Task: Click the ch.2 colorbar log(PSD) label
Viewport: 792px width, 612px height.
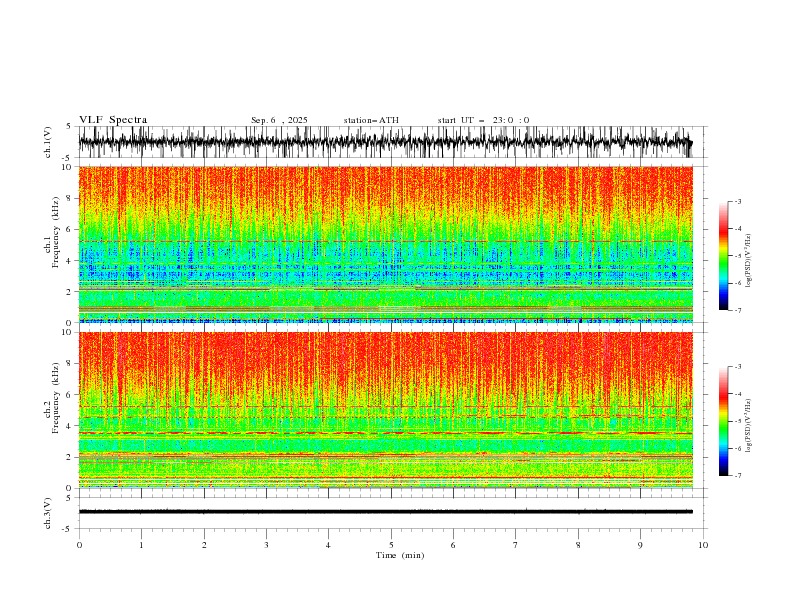Action: pyautogui.click(x=749, y=426)
